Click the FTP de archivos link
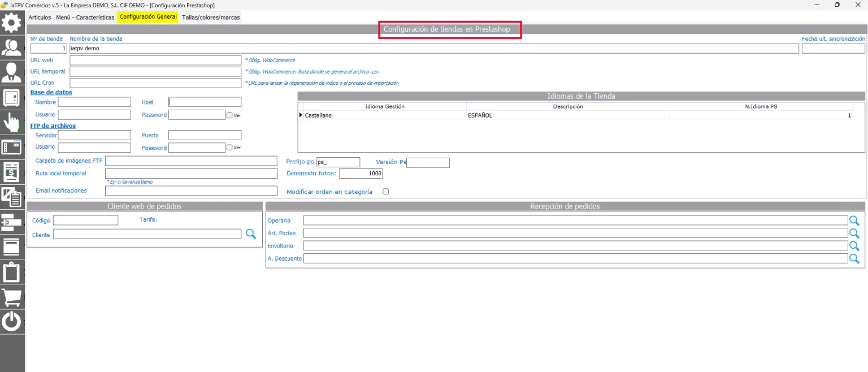The height and width of the screenshot is (372, 868). click(53, 126)
